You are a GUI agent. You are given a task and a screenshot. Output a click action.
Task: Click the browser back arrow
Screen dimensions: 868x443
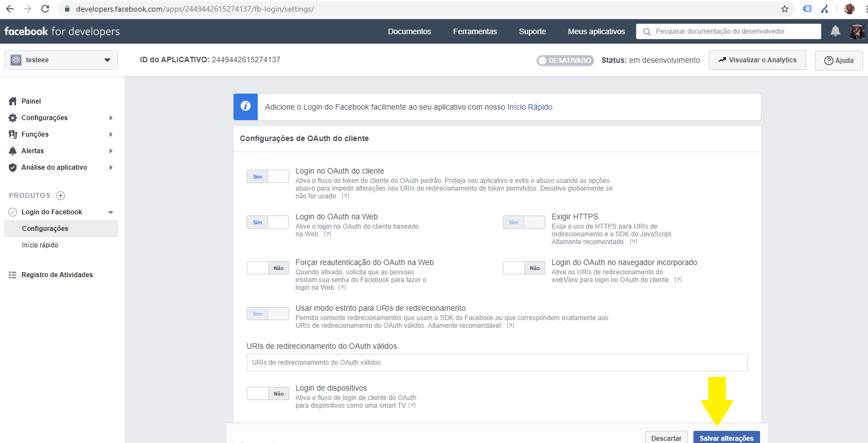coord(10,9)
